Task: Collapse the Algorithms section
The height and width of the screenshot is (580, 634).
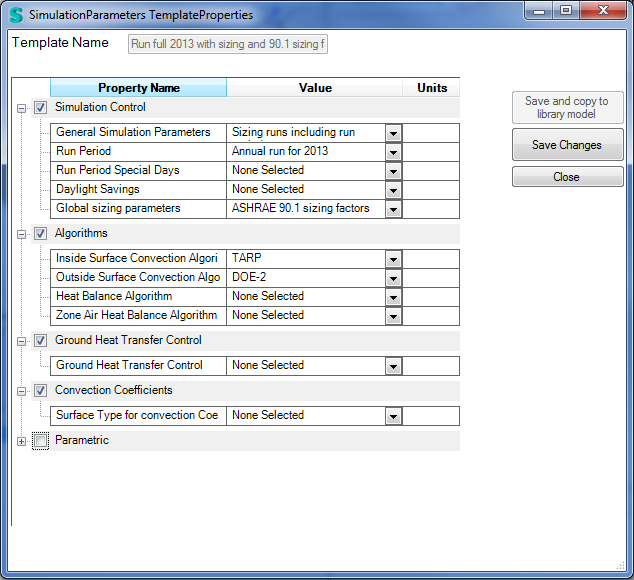Action: 22,233
